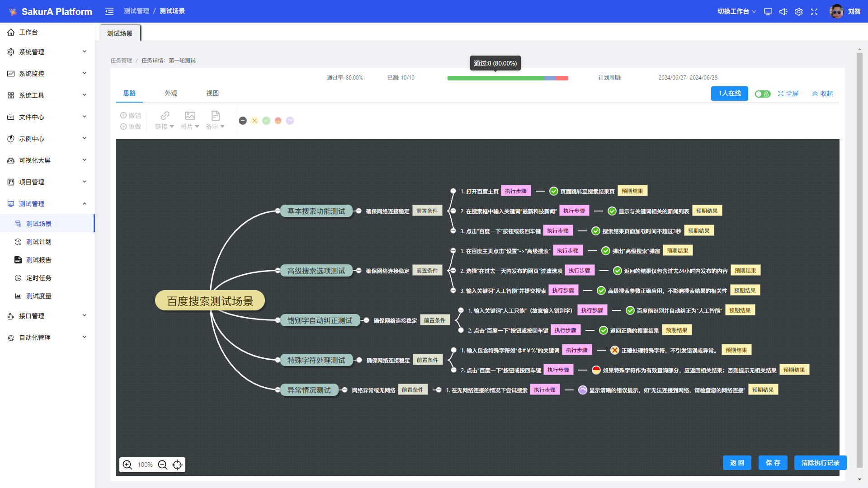
Task: Click the 图片 image icon
Action: 190,116
